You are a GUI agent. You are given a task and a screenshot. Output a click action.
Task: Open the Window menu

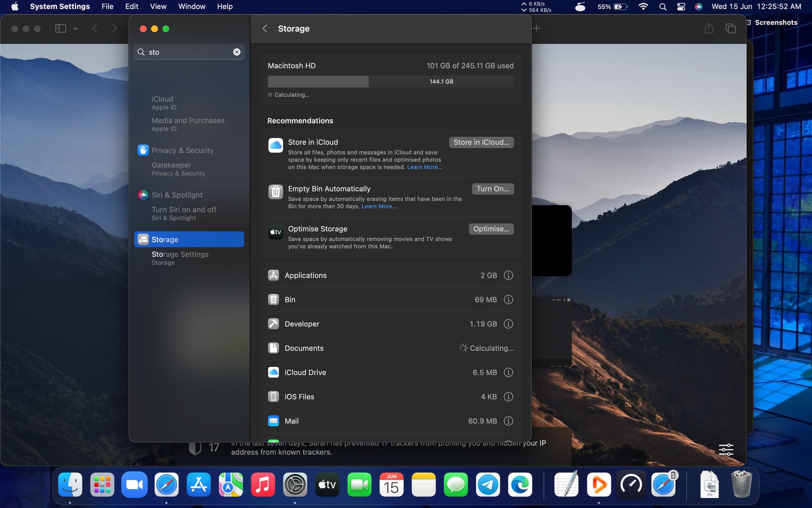192,6
